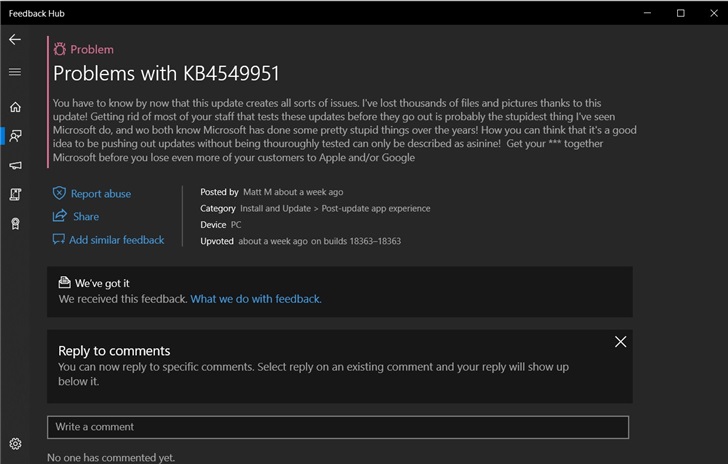Screen dimensions: 728x464
Task: Open the Achievements badge icon
Action: click(x=15, y=224)
